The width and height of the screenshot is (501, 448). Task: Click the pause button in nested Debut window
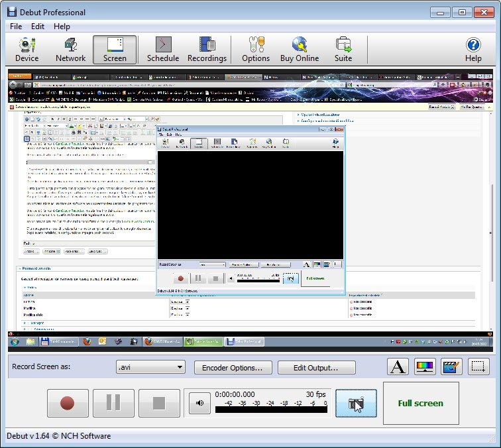tap(197, 278)
